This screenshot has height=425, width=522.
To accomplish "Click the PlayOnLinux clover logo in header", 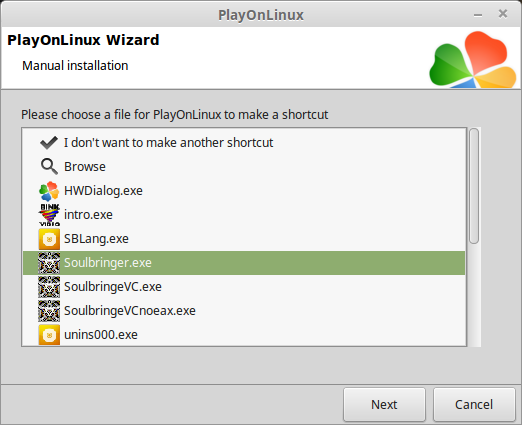I will pyautogui.click(x=473, y=59).
